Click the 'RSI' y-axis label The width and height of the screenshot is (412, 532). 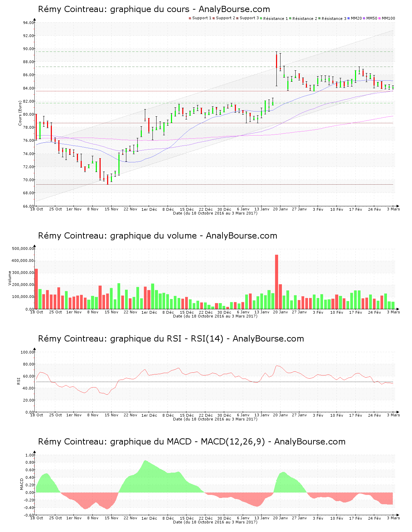[19, 380]
